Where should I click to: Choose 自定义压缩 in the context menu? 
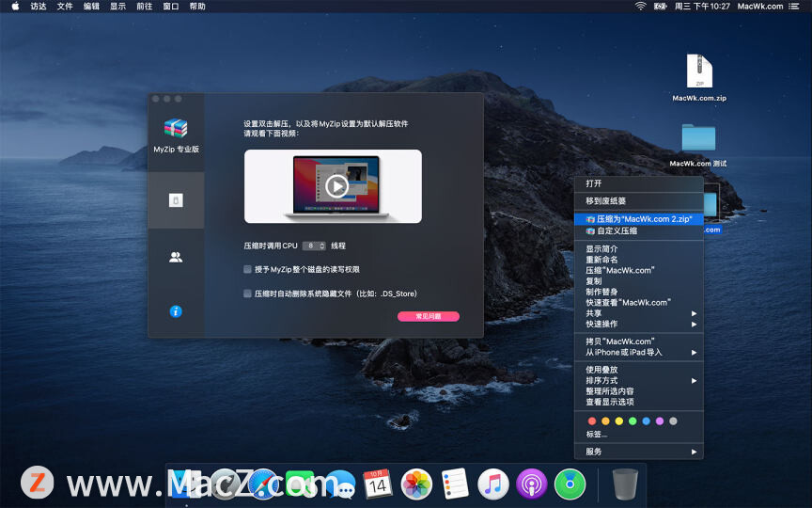[x=638, y=231]
